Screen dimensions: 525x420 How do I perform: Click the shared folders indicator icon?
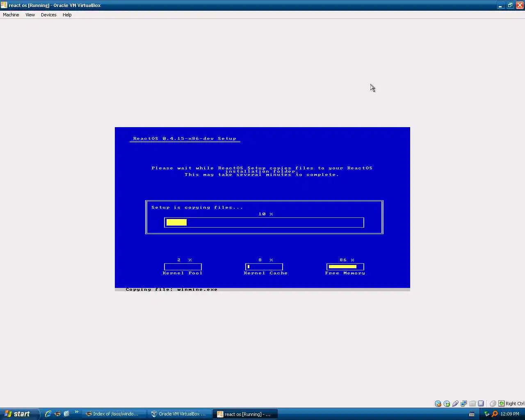tap(472, 404)
